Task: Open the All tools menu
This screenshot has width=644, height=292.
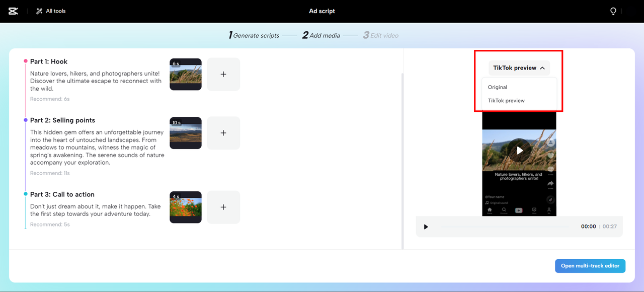Action: click(50, 11)
